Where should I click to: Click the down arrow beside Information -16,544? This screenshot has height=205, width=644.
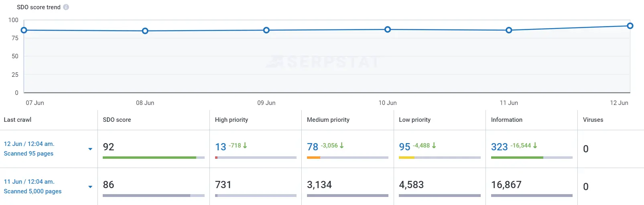(535, 146)
